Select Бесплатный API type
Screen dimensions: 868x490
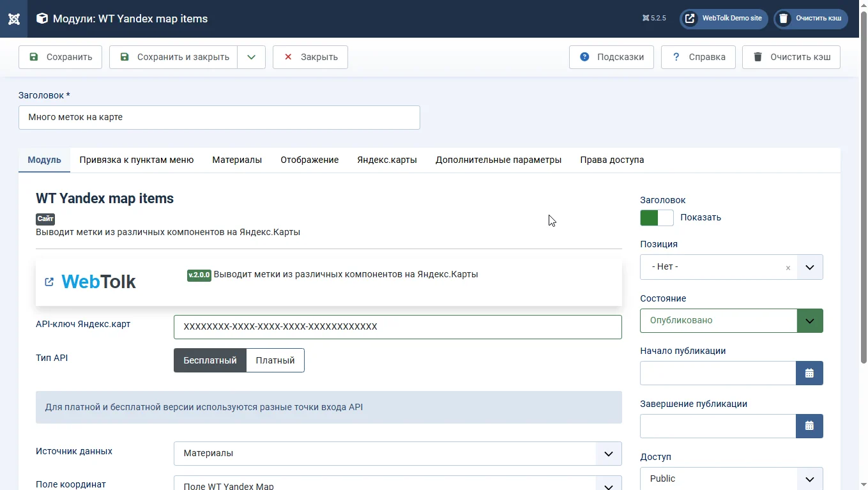pos(210,360)
